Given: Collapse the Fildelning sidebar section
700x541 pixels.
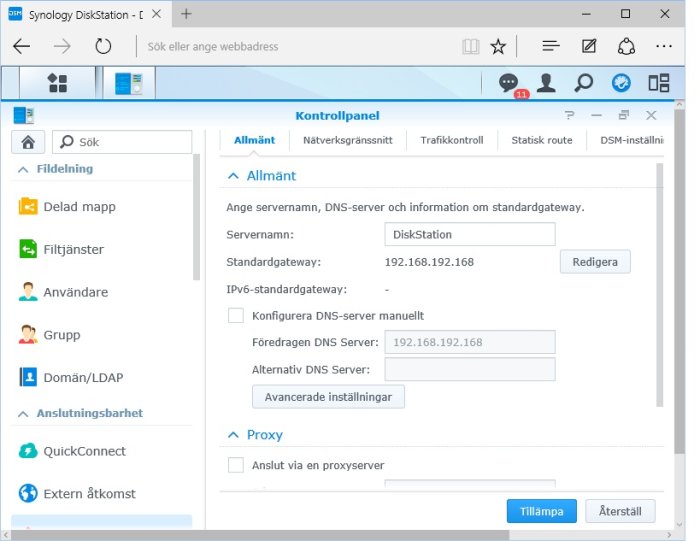Looking at the screenshot, I should [x=23, y=169].
